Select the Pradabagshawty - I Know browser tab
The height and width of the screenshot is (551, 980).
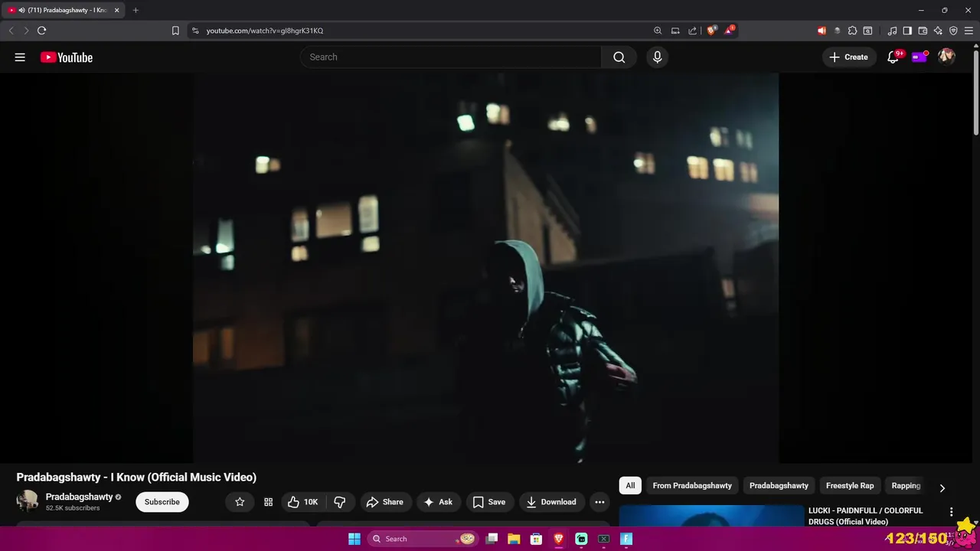(x=64, y=10)
